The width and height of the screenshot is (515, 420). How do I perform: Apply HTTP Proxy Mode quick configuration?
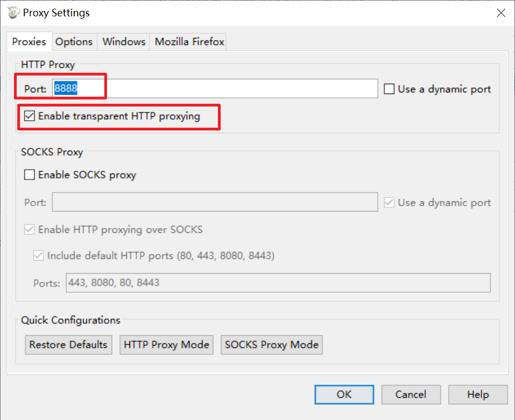pyautogui.click(x=166, y=345)
